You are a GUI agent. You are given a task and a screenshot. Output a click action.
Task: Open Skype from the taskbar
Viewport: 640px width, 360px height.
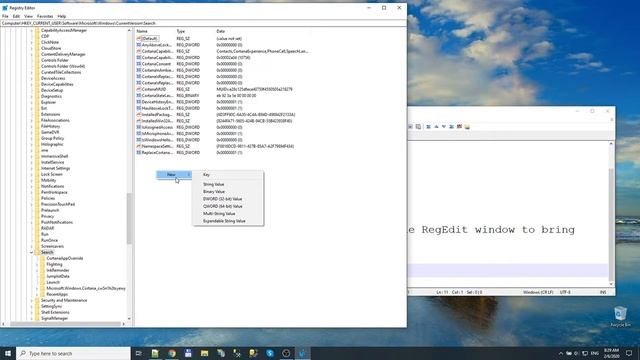coord(270,353)
